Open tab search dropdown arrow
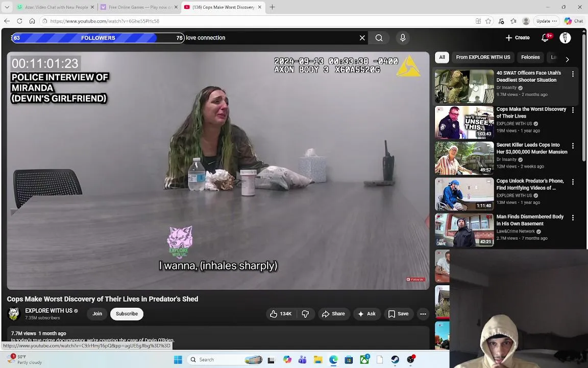 (7, 7)
